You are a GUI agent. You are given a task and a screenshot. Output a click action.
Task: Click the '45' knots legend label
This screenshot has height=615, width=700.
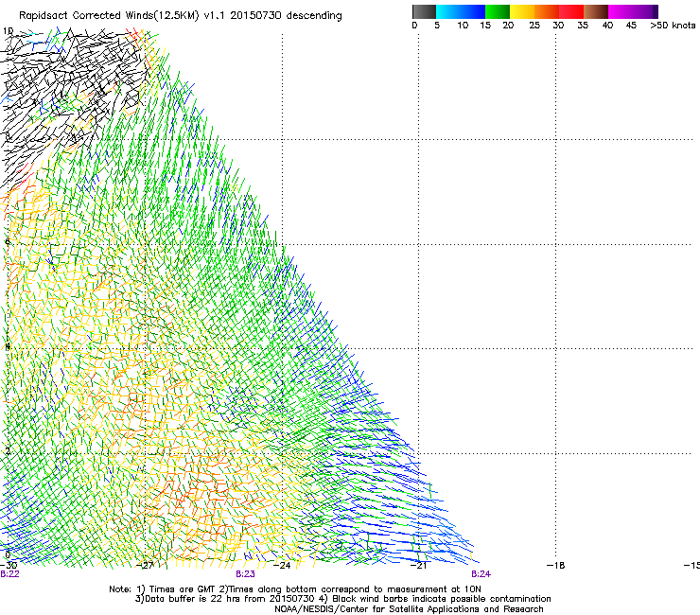point(631,25)
